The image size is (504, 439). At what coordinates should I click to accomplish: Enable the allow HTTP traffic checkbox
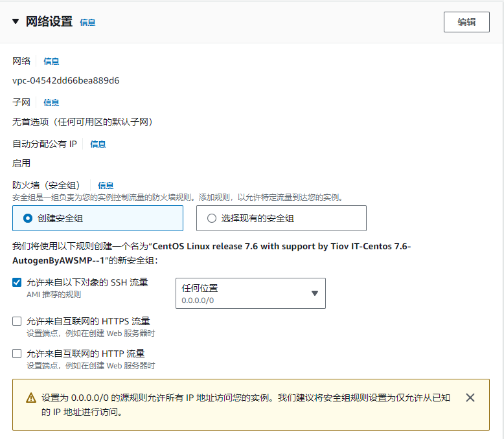point(17,354)
